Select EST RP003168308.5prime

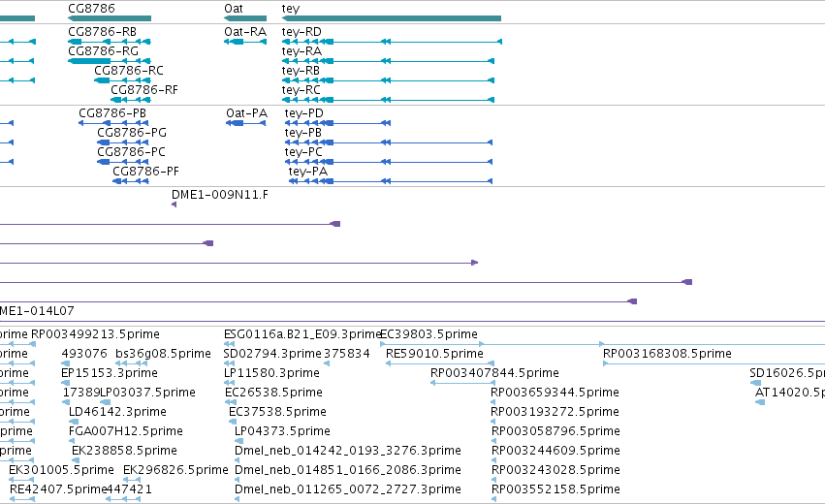[x=667, y=354]
